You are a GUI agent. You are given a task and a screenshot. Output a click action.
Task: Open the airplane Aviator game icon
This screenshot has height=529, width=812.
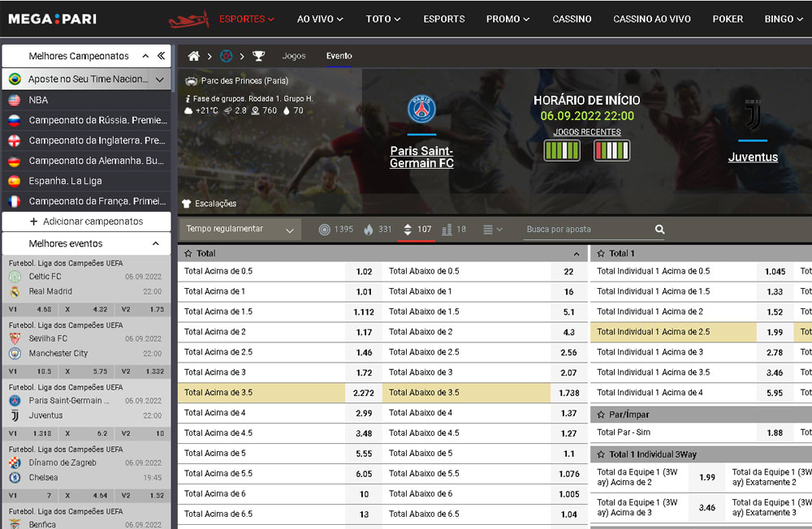coord(188,19)
